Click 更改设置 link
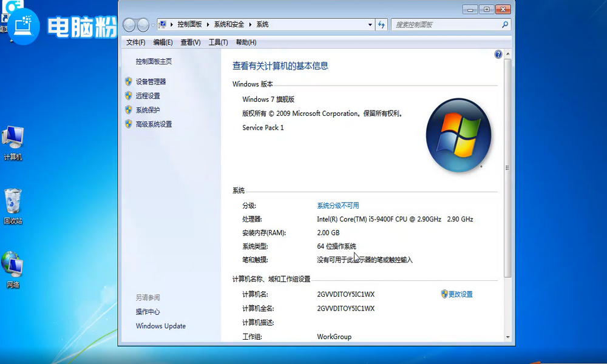Screen dimensions: 607x364 click(x=460, y=294)
